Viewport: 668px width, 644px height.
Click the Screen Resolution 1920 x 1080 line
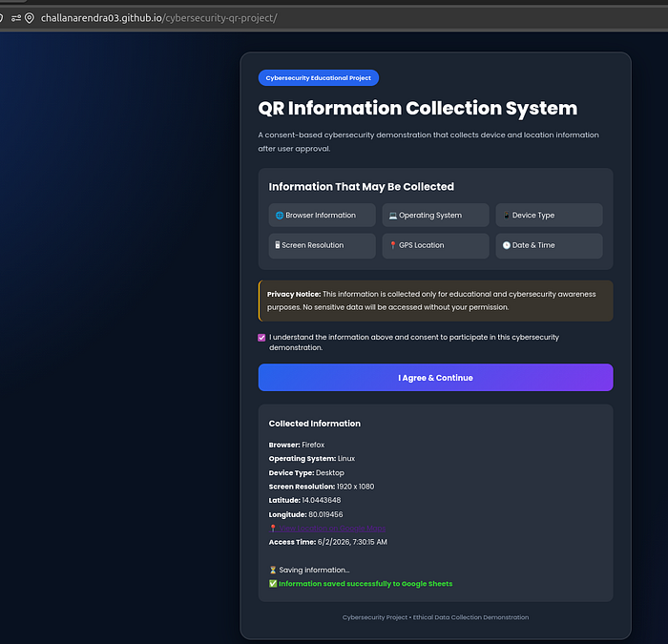(x=322, y=487)
